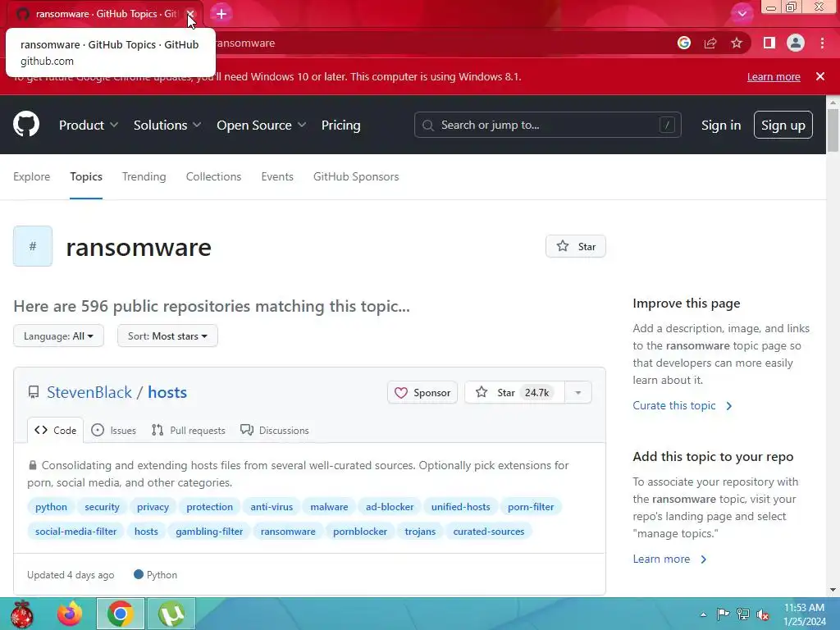Click the heart icon on Sponsor button
This screenshot has width=840, height=630.
pos(400,393)
